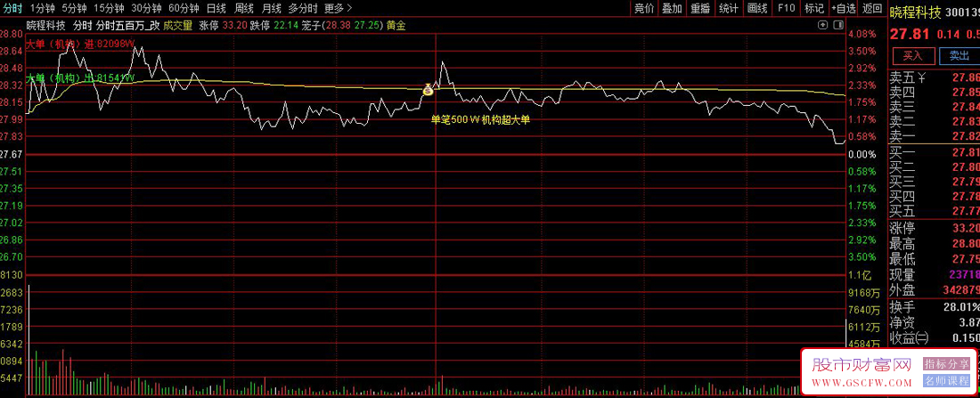This screenshot has width=980, height=398.
Task: Click the blue 卖出 sell button
Action: point(960,55)
